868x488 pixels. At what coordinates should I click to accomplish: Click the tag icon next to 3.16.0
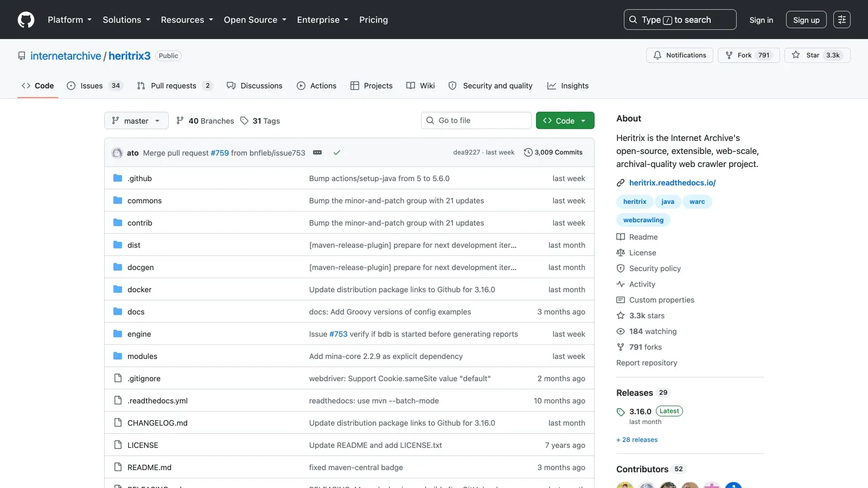click(x=621, y=412)
